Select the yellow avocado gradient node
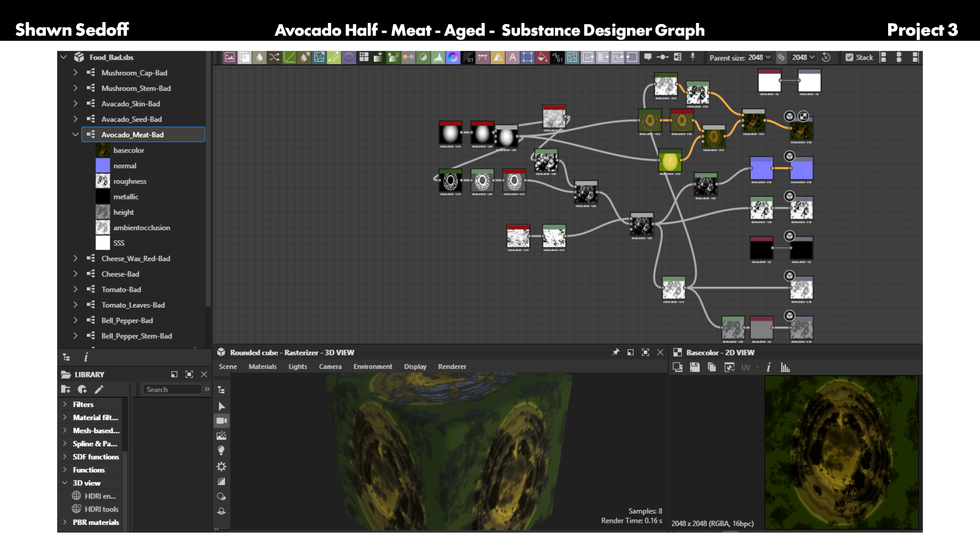 (x=670, y=161)
